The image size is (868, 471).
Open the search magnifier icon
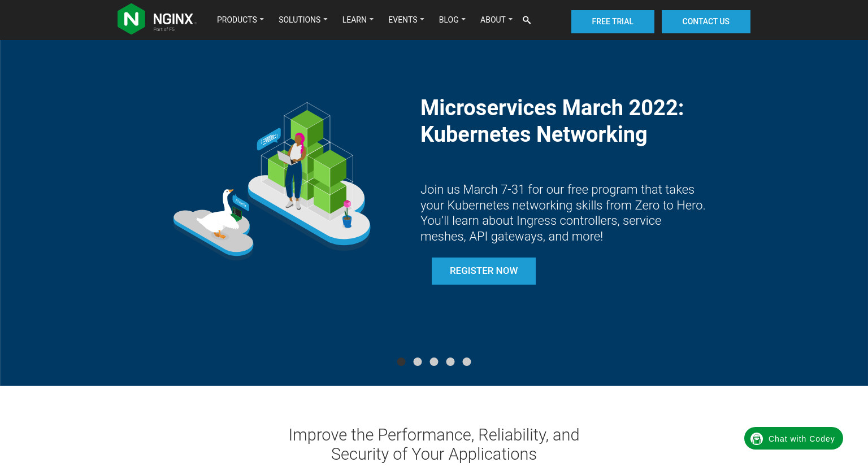(x=527, y=20)
